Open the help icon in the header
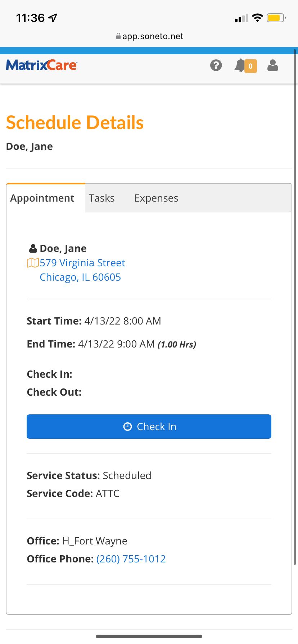Viewport: 298px width, 644px height. point(216,66)
